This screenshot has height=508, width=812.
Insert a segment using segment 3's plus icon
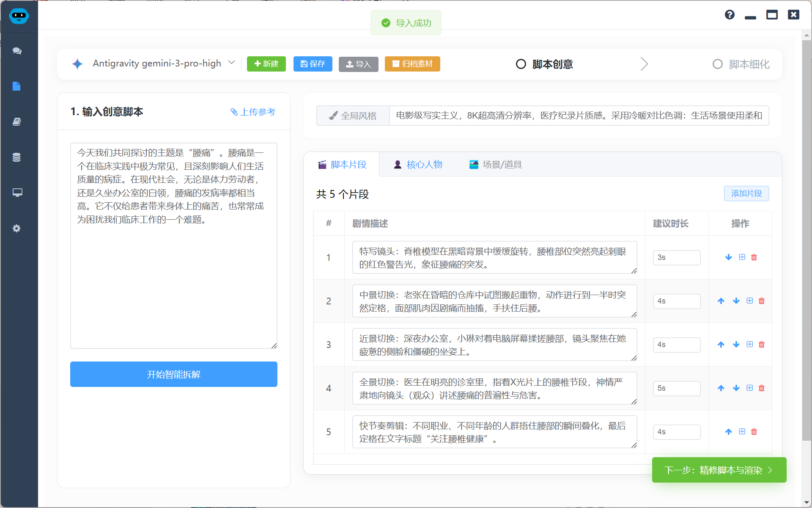tap(749, 344)
